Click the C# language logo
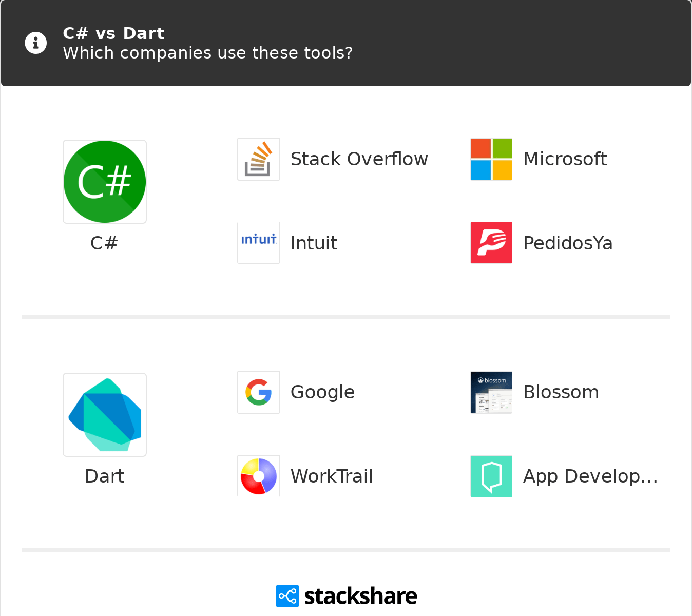Screen dimensions: 692x616 pos(105,182)
